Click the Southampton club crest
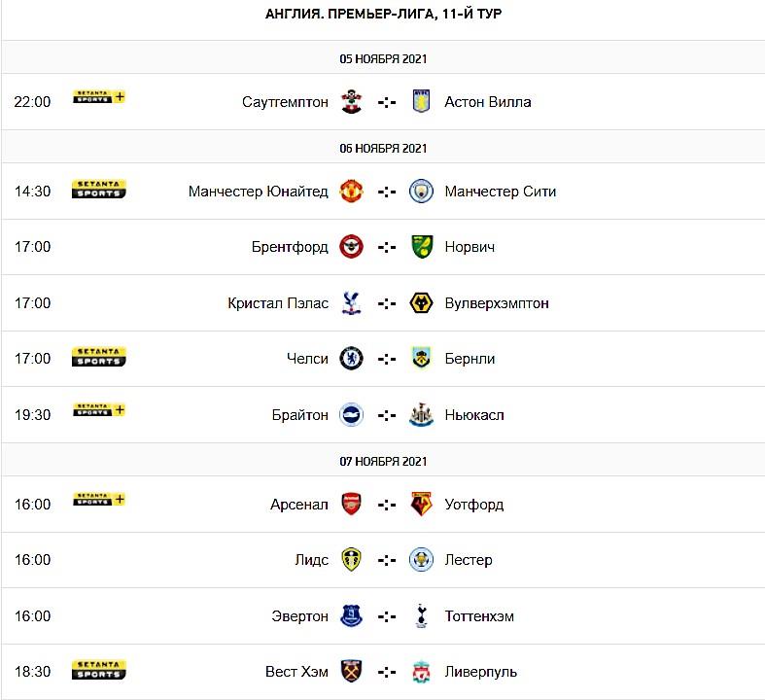Screen dimensions: 765x700 (351, 102)
